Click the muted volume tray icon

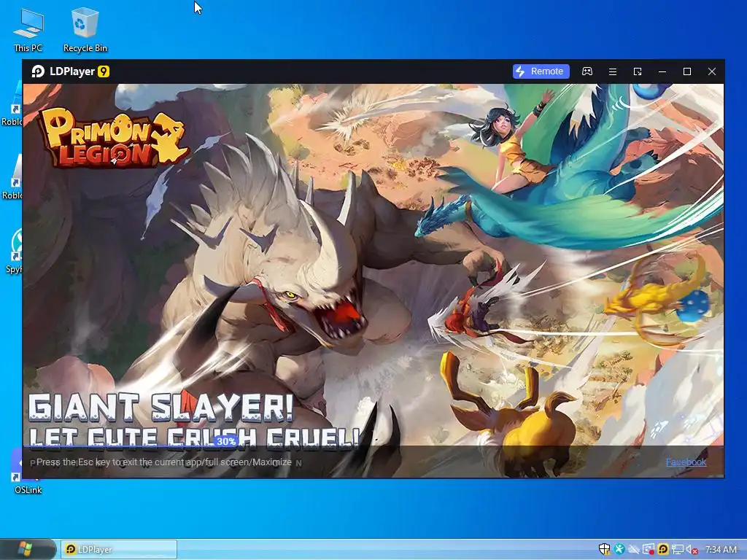692,550
